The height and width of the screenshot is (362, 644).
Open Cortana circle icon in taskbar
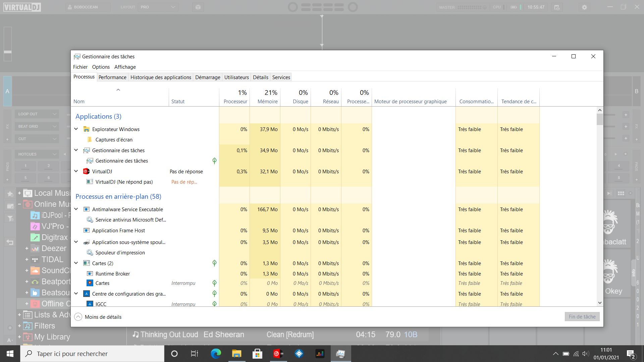click(x=174, y=354)
